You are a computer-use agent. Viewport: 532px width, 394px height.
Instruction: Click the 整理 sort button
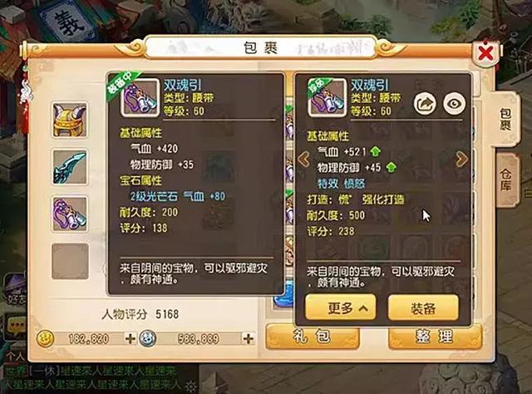pos(435,337)
